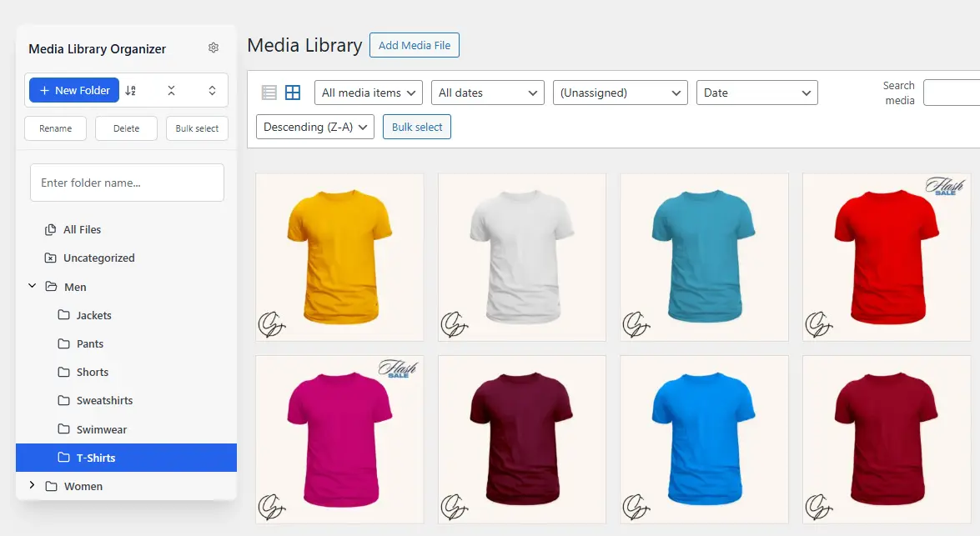
Task: Open the (Unassigned) filter dropdown
Action: pos(620,93)
